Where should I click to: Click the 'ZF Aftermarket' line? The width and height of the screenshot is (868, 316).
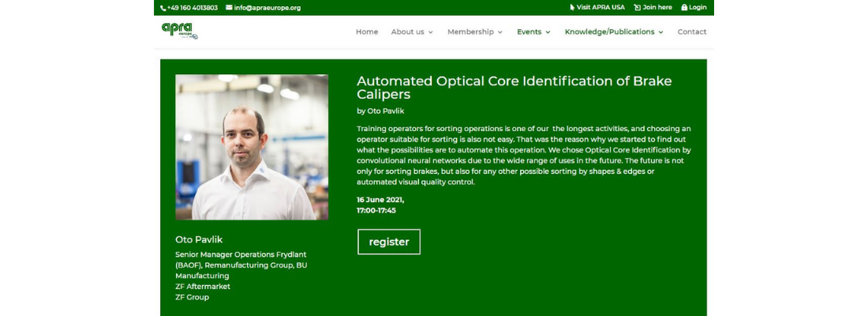tap(203, 287)
